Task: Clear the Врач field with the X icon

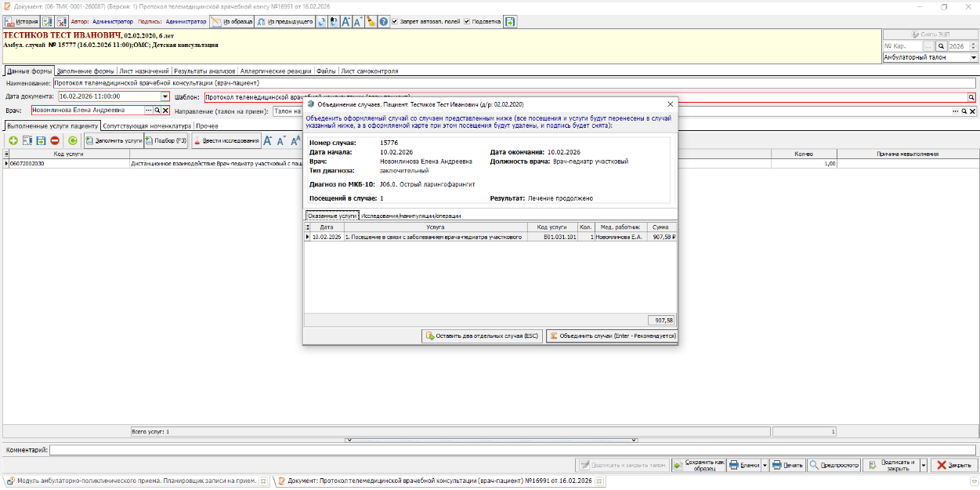Action: point(165,111)
